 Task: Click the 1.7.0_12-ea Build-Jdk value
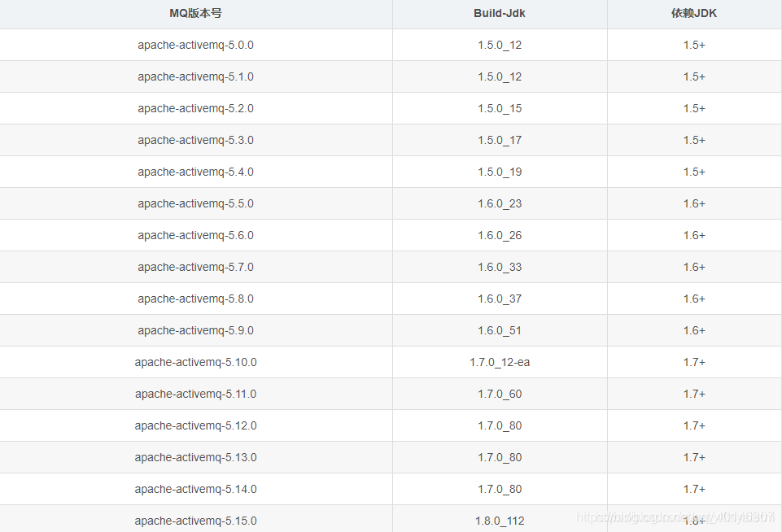point(499,363)
